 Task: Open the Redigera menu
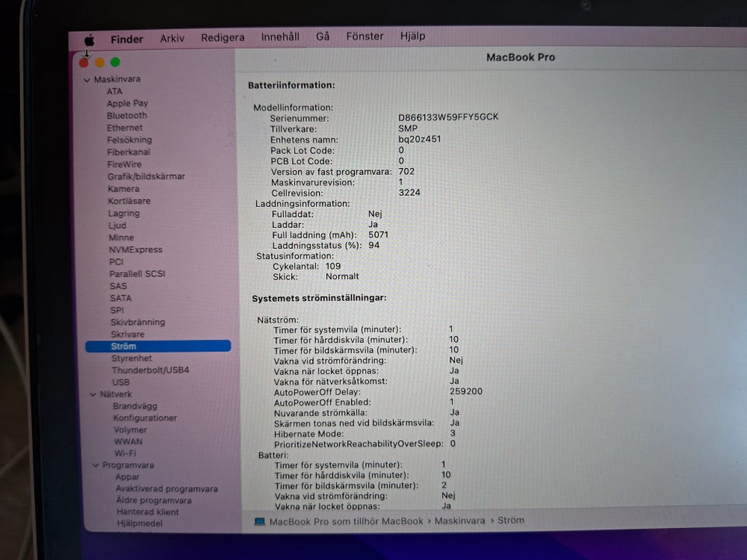[223, 37]
